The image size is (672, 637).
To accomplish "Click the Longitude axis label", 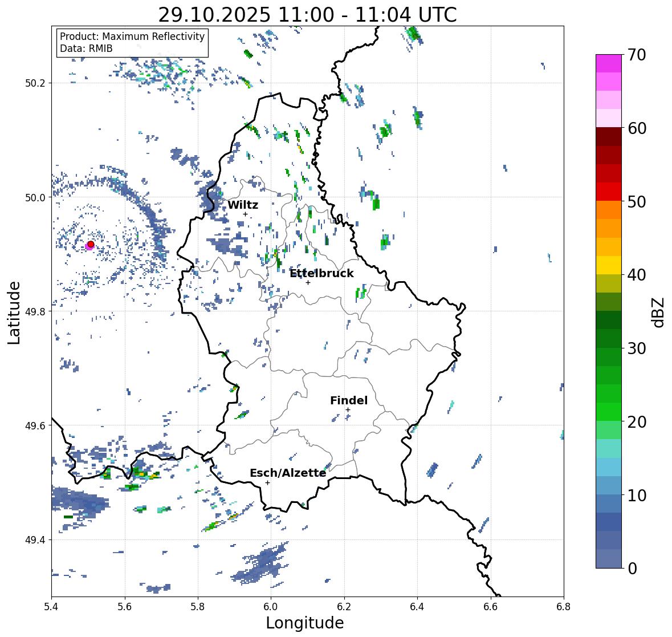I will [305, 623].
